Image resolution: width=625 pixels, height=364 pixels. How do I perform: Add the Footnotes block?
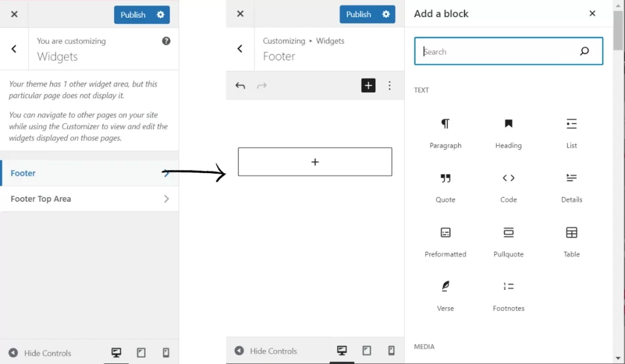click(x=508, y=294)
